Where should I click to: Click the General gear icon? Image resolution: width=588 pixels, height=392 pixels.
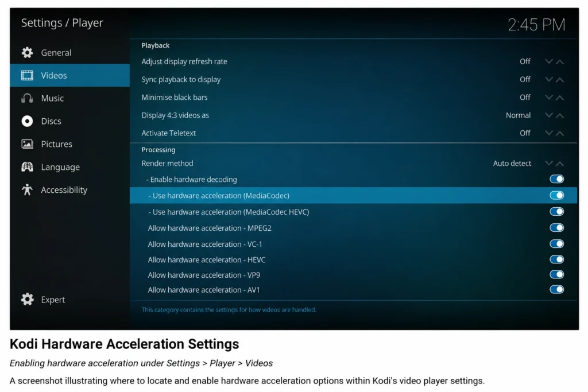[27, 52]
